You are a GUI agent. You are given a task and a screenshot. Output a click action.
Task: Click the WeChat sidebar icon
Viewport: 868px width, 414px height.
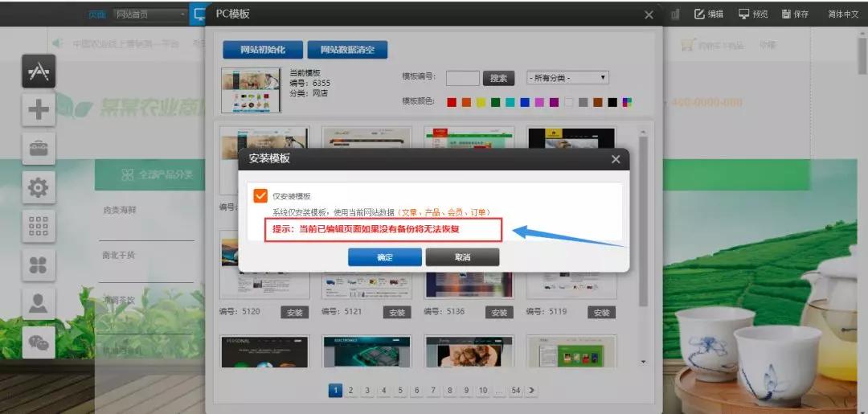(x=39, y=342)
